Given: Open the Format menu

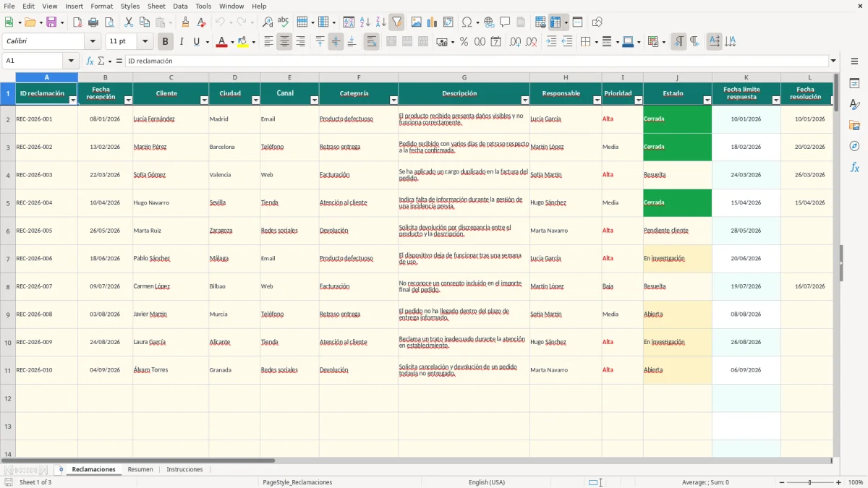Looking at the screenshot, I should (101, 6).
